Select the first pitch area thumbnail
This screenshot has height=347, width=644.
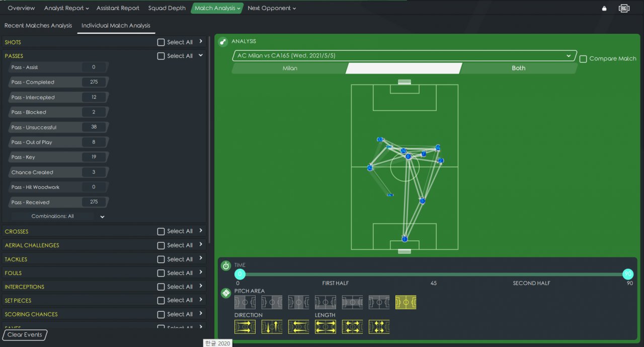(x=245, y=302)
